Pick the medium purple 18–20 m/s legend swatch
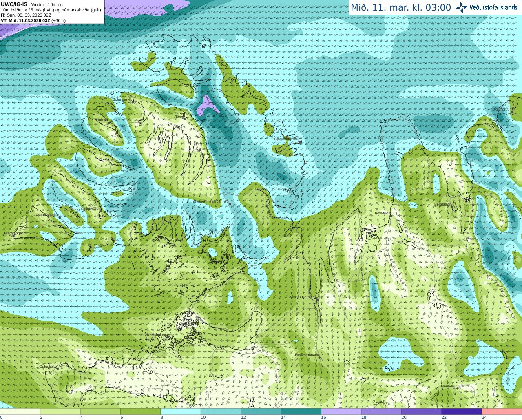Screen dimensions: 522x420 (381, 411)
